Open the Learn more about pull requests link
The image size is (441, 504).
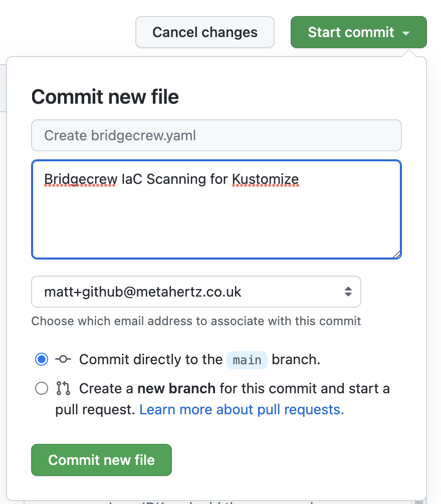tap(242, 409)
